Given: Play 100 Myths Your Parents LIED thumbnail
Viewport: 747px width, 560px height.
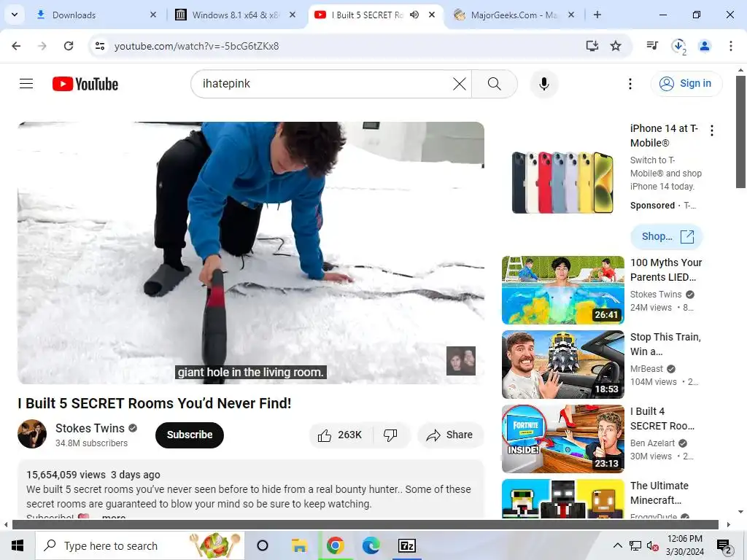Looking at the screenshot, I should click(562, 290).
